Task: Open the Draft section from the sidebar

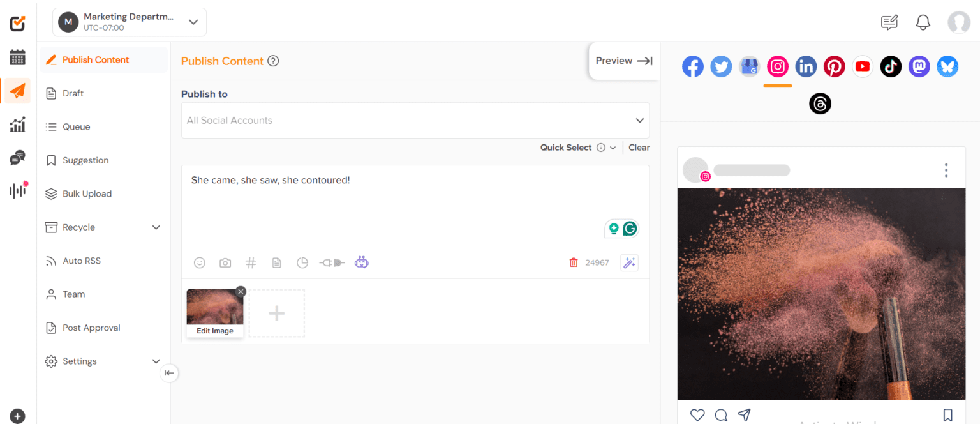Action: click(73, 93)
